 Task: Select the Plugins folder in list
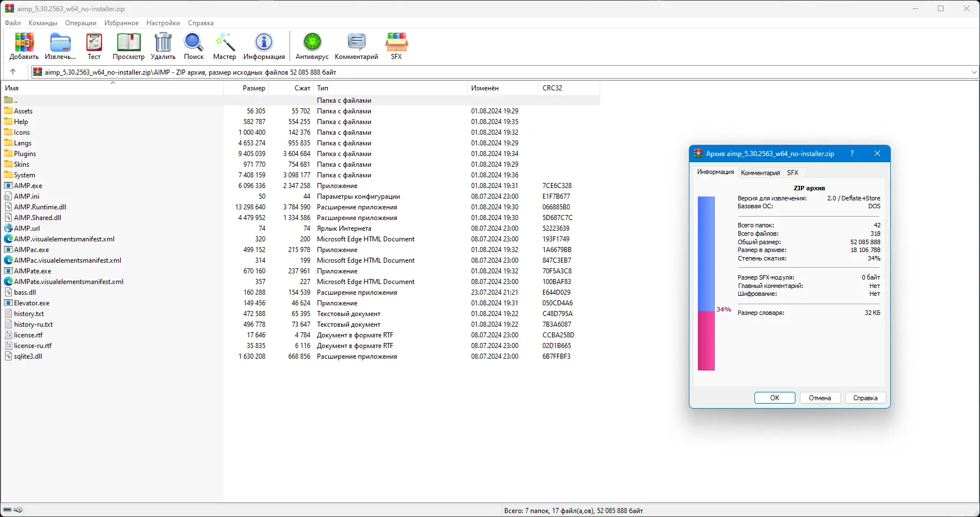point(25,154)
